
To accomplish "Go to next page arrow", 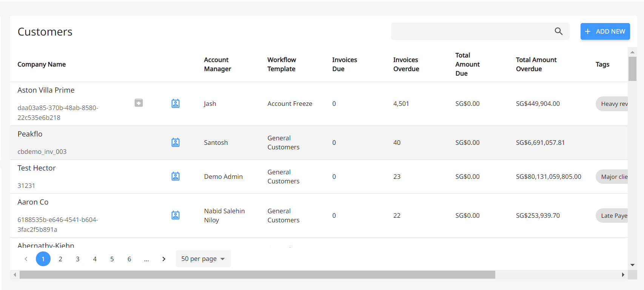I will (164, 259).
